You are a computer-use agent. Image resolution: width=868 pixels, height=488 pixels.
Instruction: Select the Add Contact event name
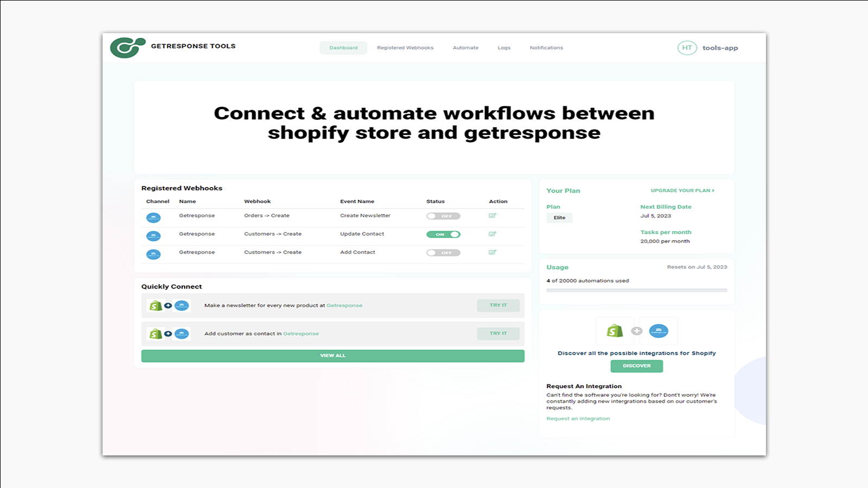(x=358, y=252)
